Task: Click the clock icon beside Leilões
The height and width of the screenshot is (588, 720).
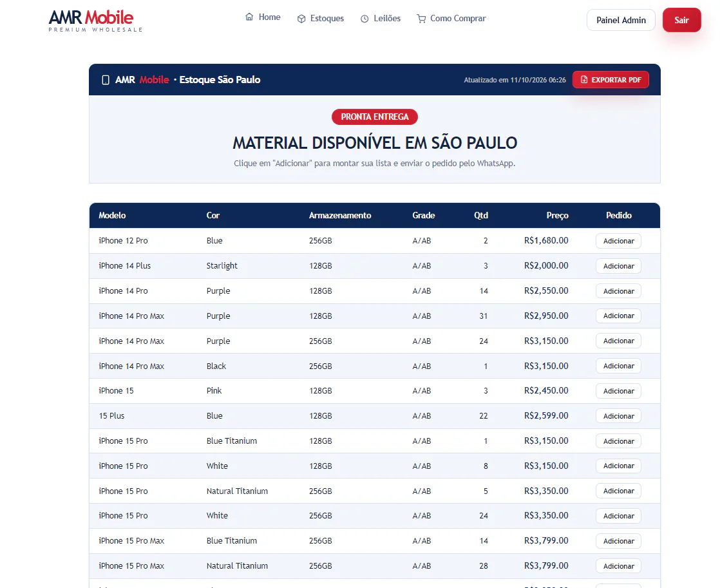Action: [x=365, y=19]
